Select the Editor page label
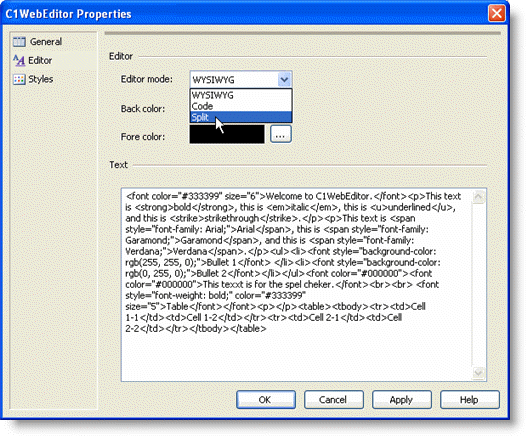Image resolution: width=526 pixels, height=436 pixels. [40, 60]
